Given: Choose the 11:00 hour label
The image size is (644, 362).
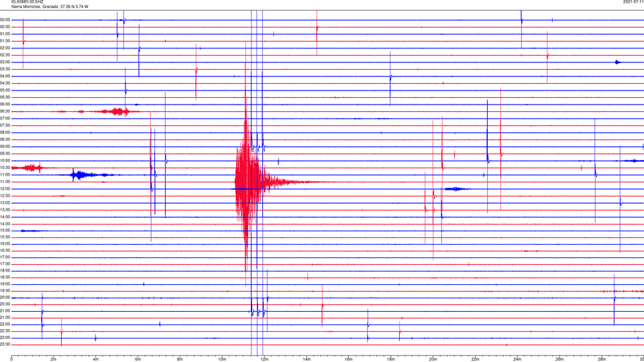Looking at the screenshot, I should [x=5, y=175].
